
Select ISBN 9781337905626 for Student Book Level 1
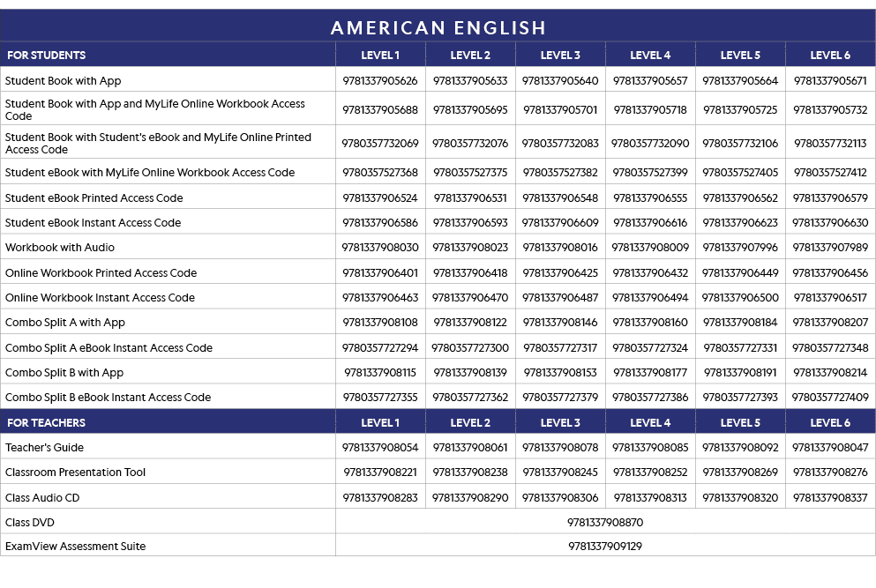point(380,81)
